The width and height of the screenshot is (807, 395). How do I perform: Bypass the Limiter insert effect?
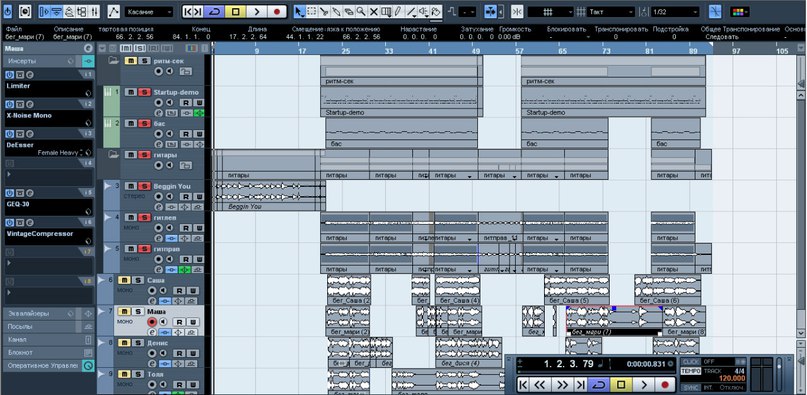coord(9,75)
